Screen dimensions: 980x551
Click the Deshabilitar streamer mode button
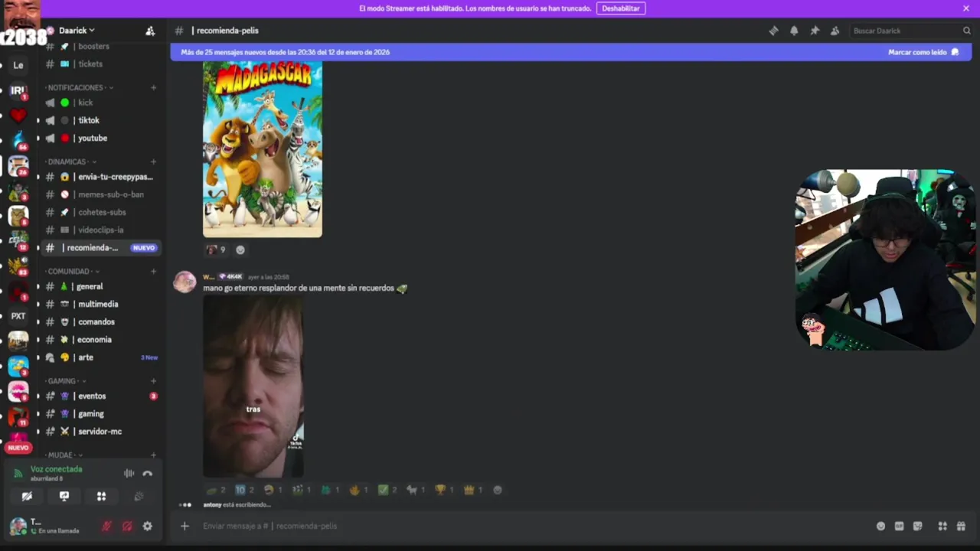(x=620, y=8)
